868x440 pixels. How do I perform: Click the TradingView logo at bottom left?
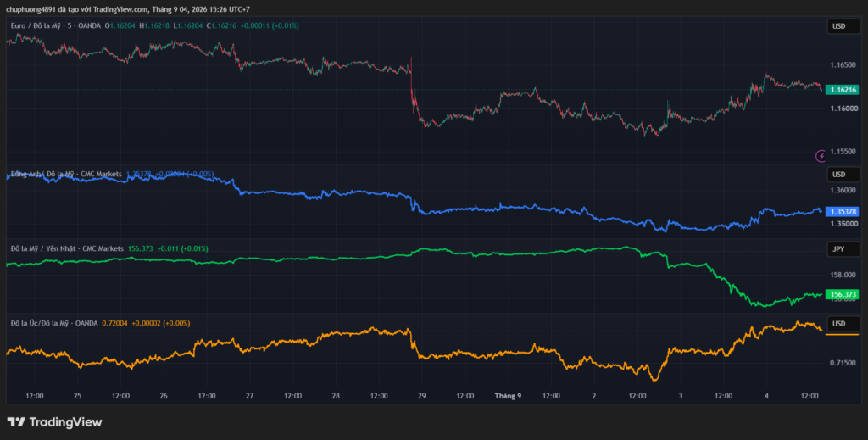pyautogui.click(x=54, y=422)
